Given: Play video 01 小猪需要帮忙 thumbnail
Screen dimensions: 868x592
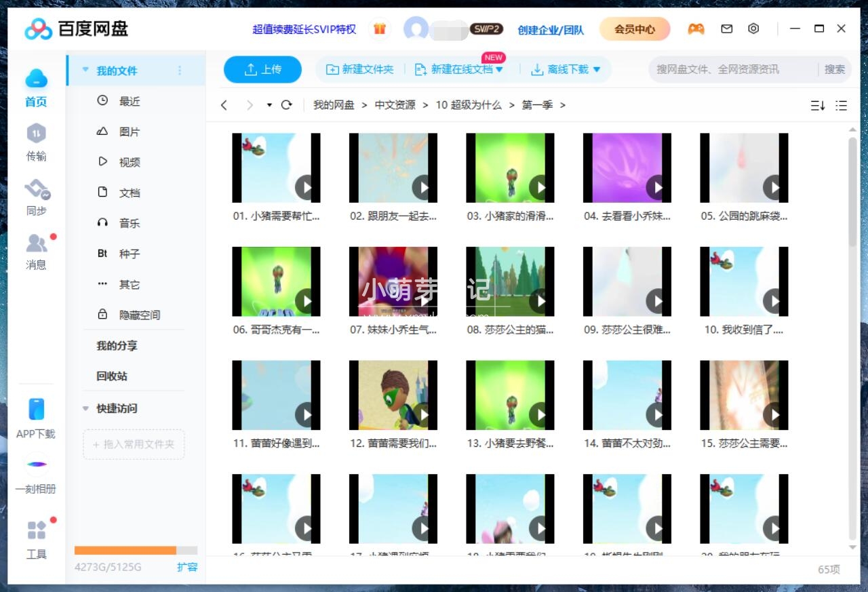Looking at the screenshot, I should tap(275, 167).
